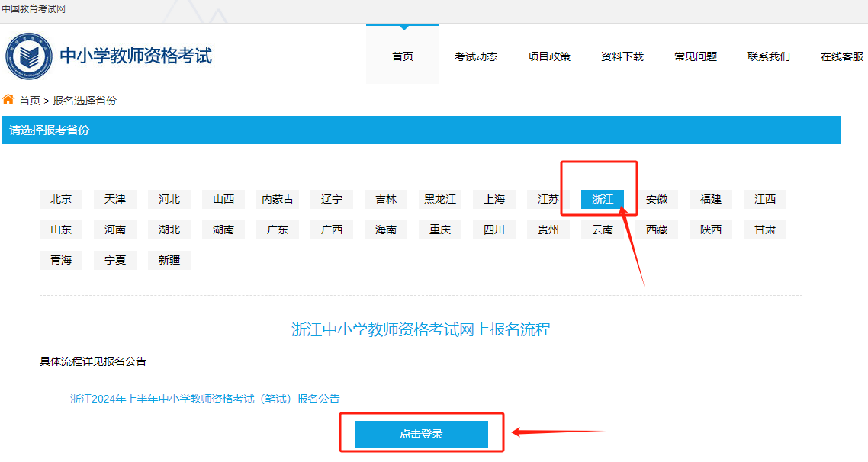Open the 资料下载 section
Viewport: 868px width, 462px height.
(622, 56)
